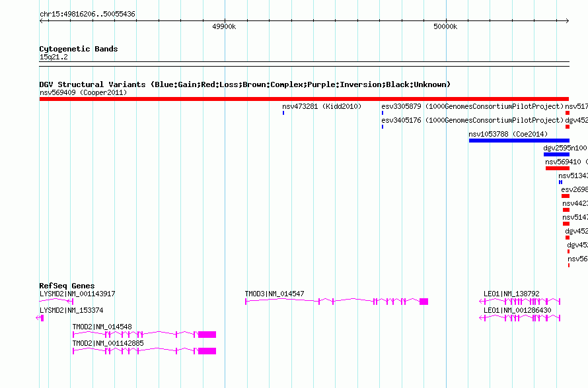Select the LYSMD2 NM_001143917 transcript glyph
The width and height of the screenshot is (588, 388).
[56, 302]
